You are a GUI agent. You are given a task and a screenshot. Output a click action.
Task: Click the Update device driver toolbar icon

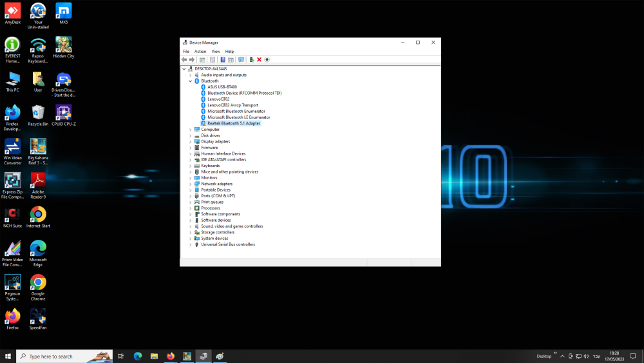pyautogui.click(x=251, y=59)
